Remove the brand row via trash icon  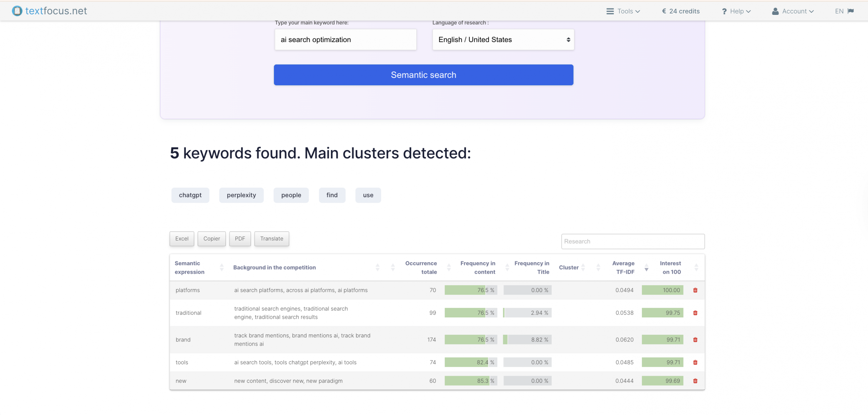point(695,340)
